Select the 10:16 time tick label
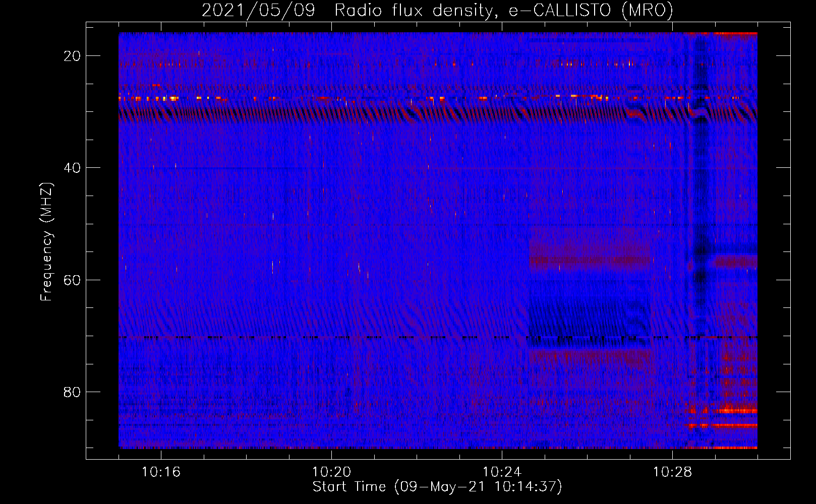 tap(161, 472)
